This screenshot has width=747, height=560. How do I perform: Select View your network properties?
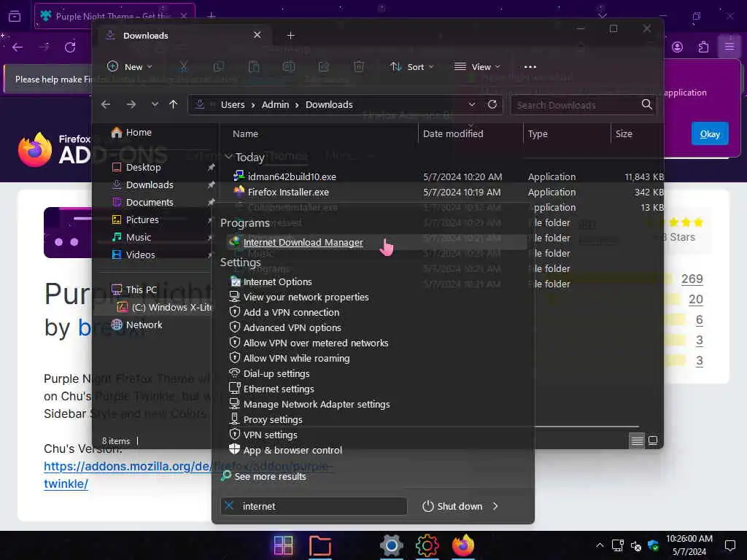click(306, 297)
